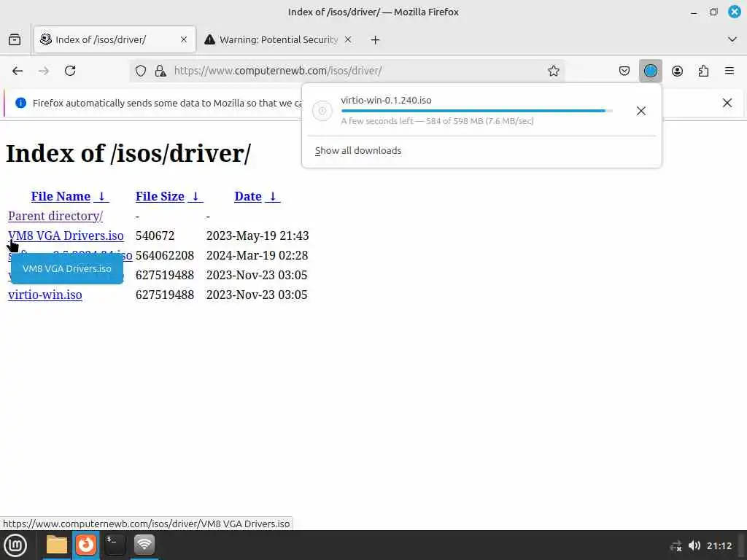Screen dimensions: 747x560
Task: Sort listing by File Name
Action: tap(61, 197)
